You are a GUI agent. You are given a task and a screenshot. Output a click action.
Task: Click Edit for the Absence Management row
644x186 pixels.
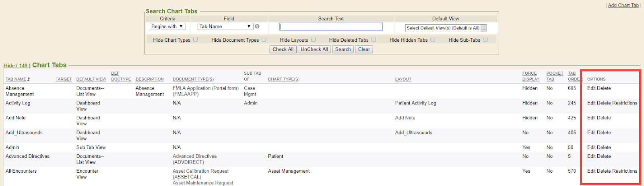pyautogui.click(x=591, y=88)
